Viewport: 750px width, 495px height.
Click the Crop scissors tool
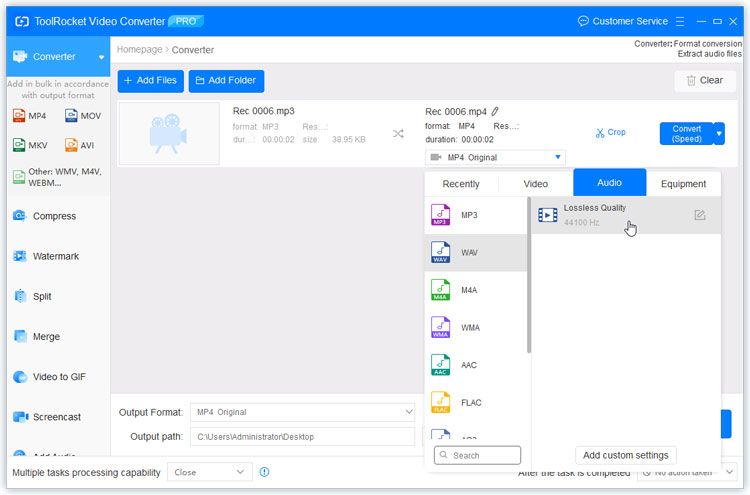[x=610, y=132]
